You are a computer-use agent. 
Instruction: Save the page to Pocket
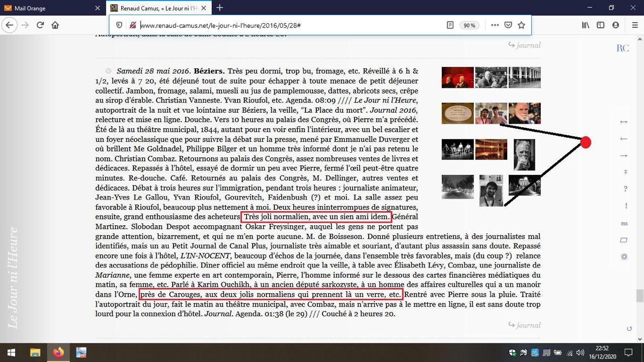coord(508,25)
